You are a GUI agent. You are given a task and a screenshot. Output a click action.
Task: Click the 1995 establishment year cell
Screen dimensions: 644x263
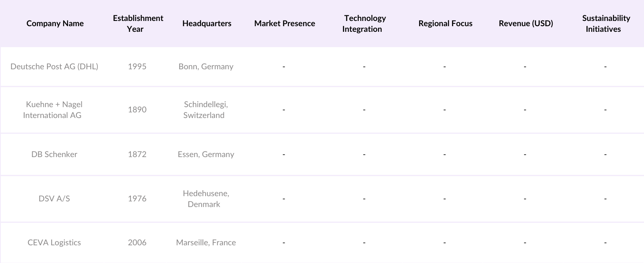[137, 66]
